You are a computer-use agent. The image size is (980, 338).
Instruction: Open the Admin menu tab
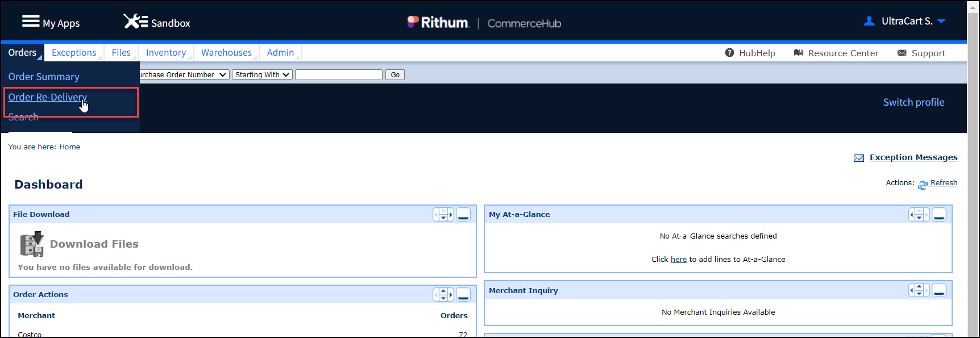click(x=280, y=52)
